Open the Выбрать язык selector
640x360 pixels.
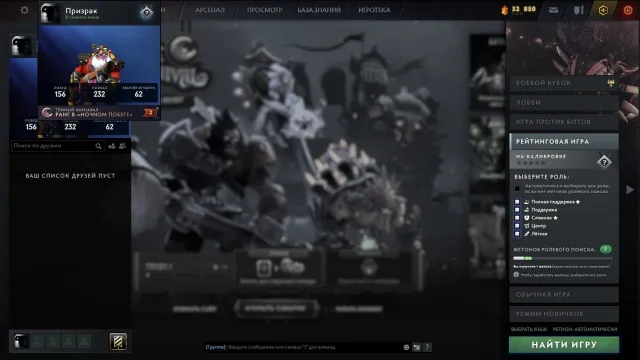coord(529,329)
